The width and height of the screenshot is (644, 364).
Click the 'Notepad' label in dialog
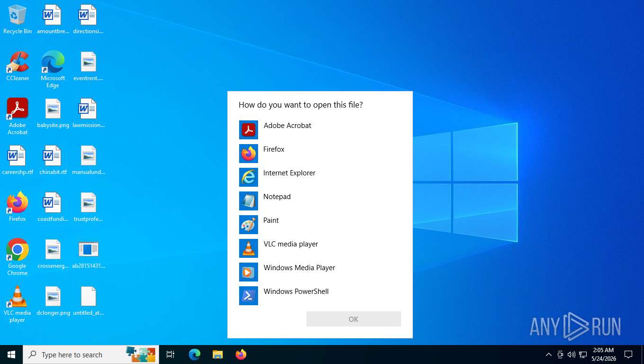pyautogui.click(x=277, y=197)
